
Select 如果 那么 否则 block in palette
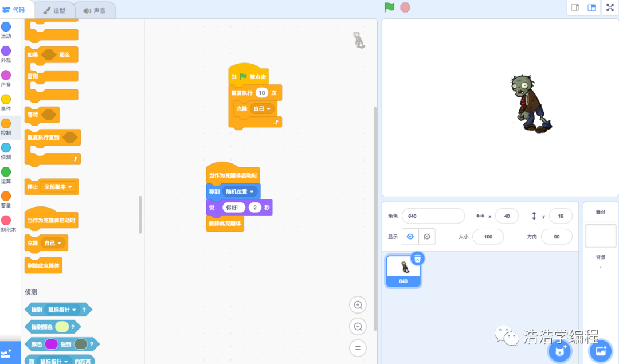[x=52, y=74]
